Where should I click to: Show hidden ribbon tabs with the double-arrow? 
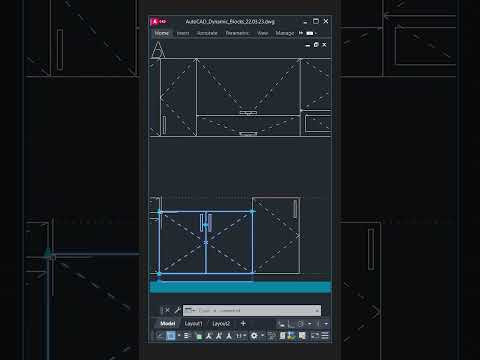pos(301,33)
